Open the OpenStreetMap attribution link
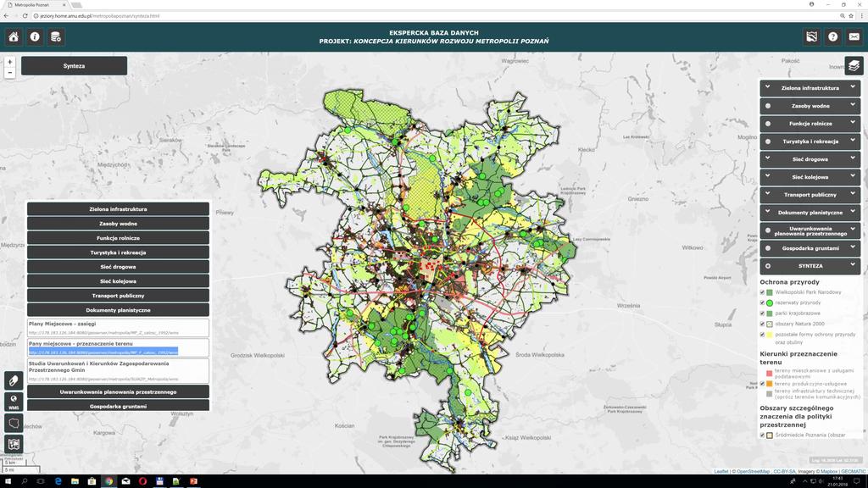 click(x=752, y=471)
